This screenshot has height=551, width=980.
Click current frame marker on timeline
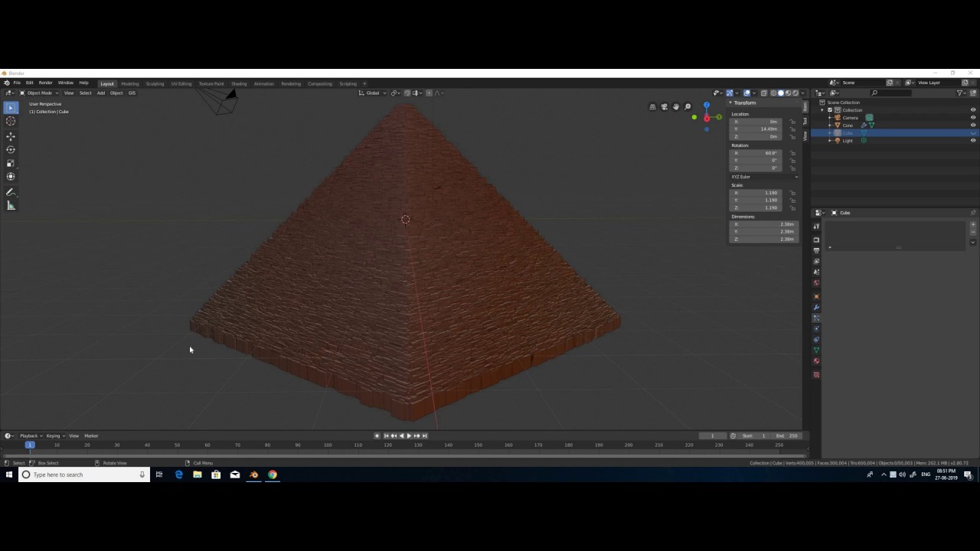pos(30,445)
